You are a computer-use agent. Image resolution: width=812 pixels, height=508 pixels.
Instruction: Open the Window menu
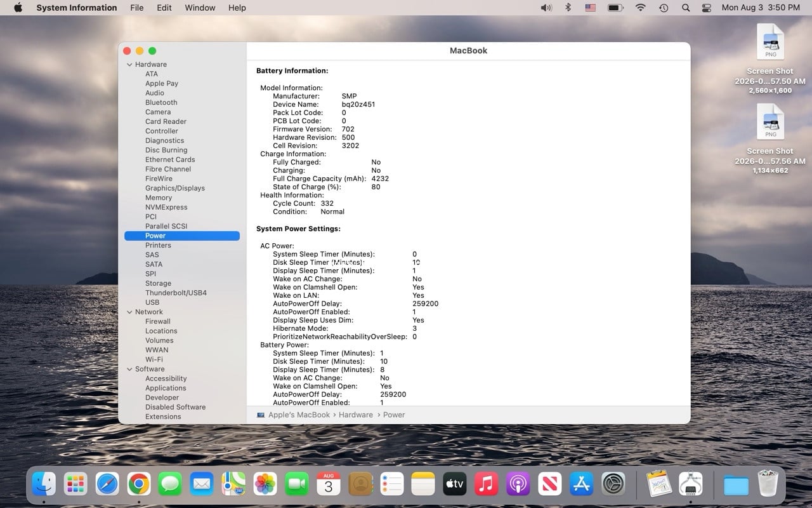click(200, 8)
